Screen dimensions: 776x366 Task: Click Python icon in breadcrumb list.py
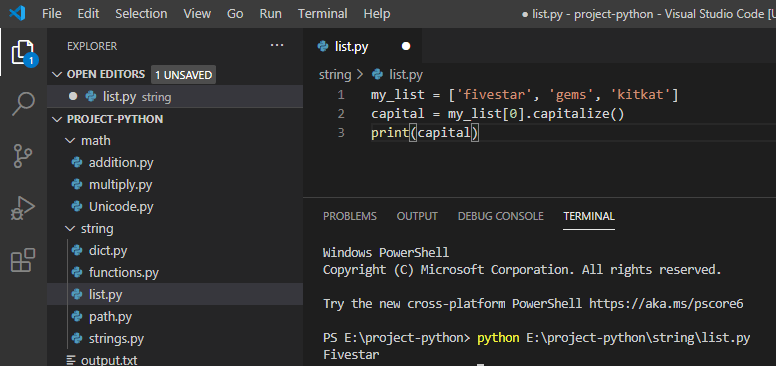coord(378,75)
